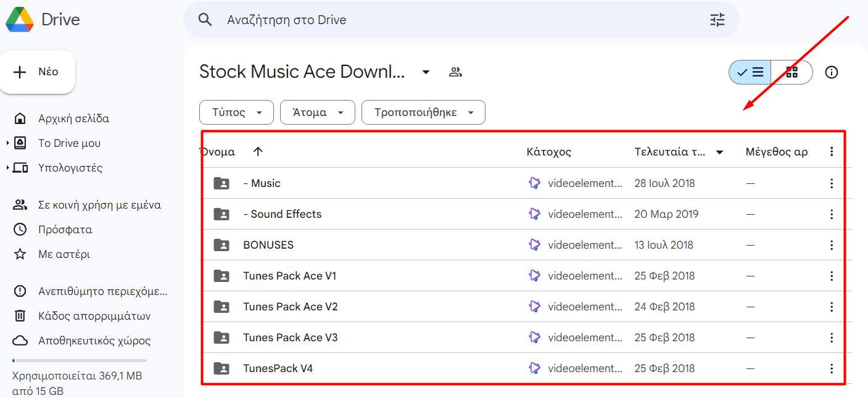The height and width of the screenshot is (398, 868).
Task: Click the Πρόσφατα clock icon
Action: pos(20,230)
